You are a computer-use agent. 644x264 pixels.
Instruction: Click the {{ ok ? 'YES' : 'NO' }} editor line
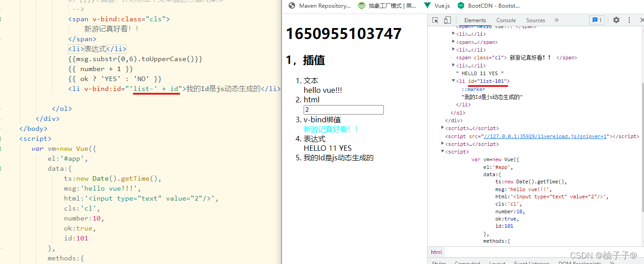[x=115, y=79]
